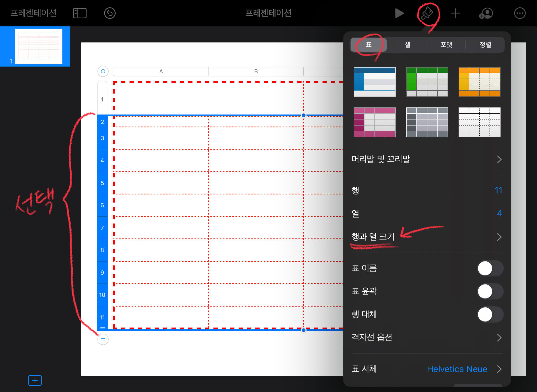Open 행과 열 크기 settings

[427, 237]
